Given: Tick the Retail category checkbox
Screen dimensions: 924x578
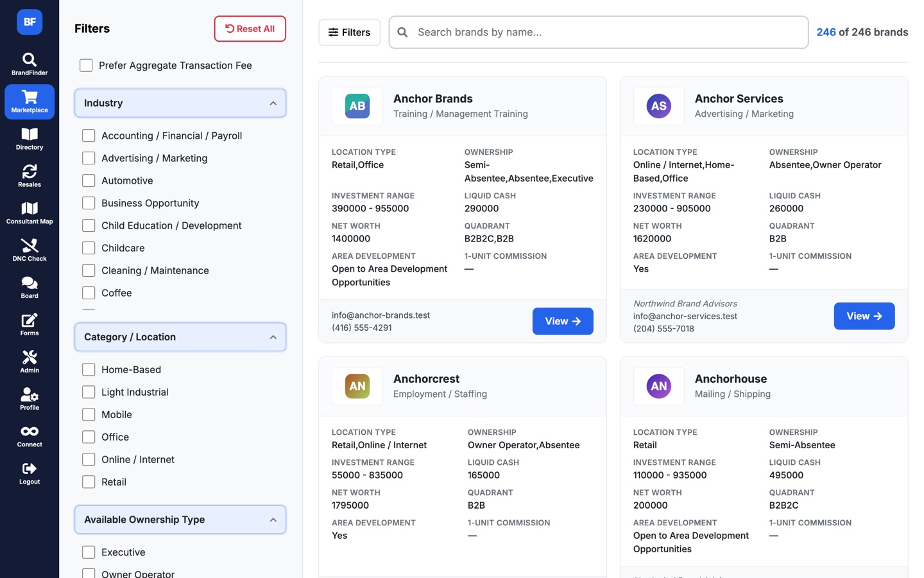Looking at the screenshot, I should point(89,482).
